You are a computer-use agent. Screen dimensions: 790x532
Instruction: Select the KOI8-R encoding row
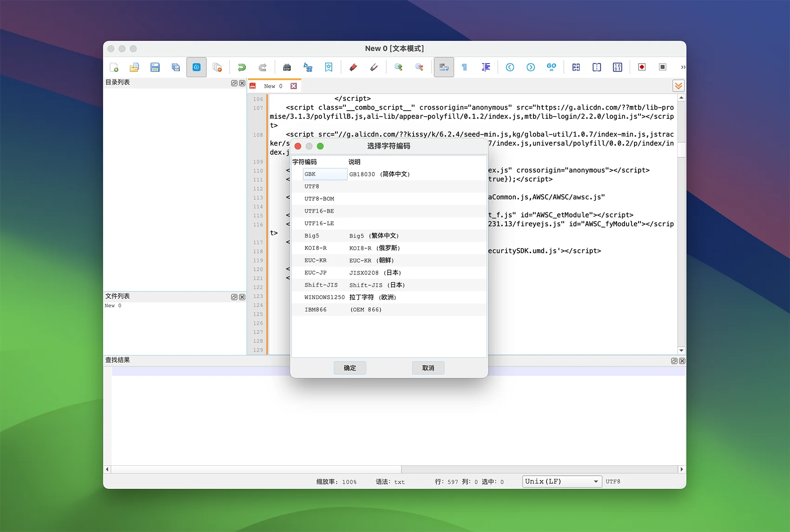coord(389,248)
